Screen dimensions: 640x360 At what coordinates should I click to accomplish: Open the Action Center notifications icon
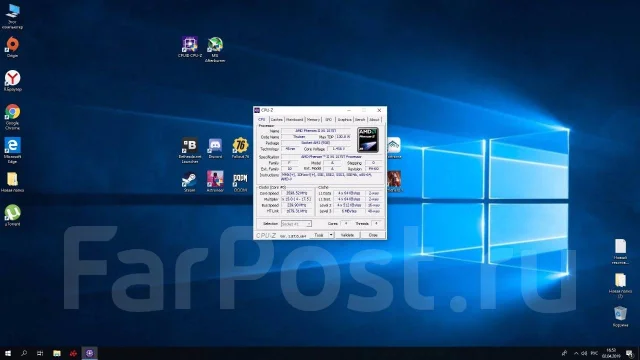point(630,353)
